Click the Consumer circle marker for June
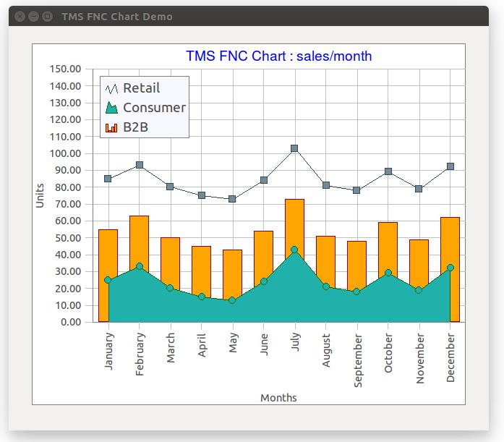The height and width of the screenshot is (442, 504). pyautogui.click(x=264, y=281)
